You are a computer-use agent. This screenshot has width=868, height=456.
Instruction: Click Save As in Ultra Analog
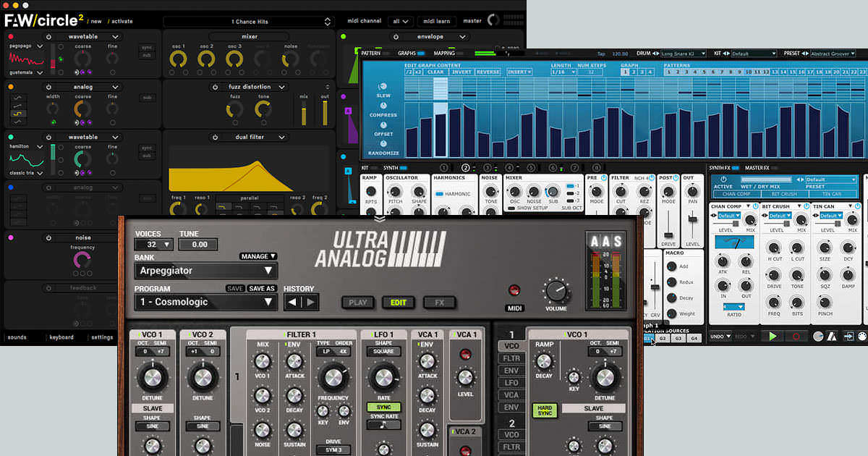[x=262, y=289]
